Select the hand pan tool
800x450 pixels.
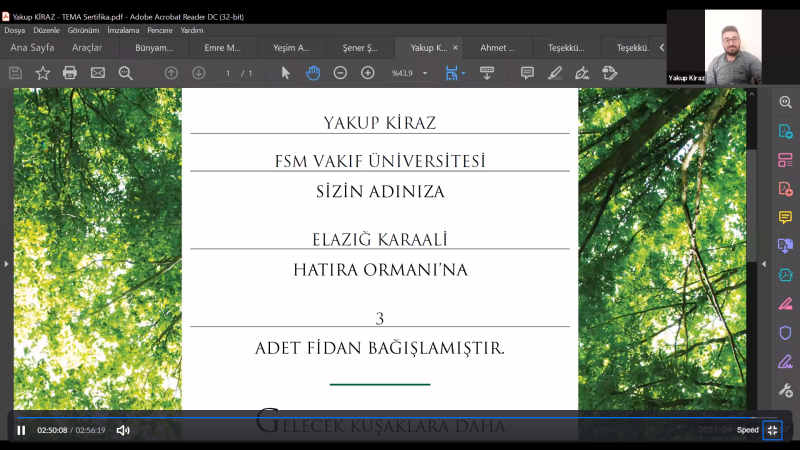313,73
